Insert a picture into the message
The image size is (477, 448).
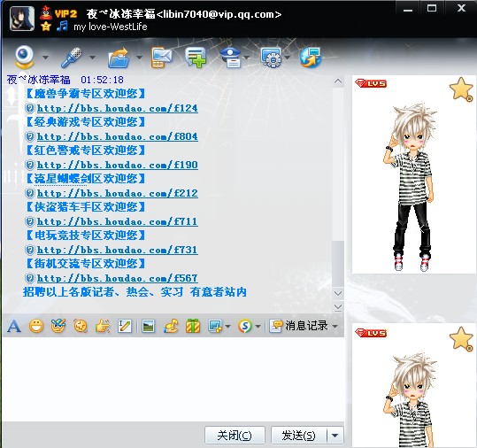pos(148,326)
